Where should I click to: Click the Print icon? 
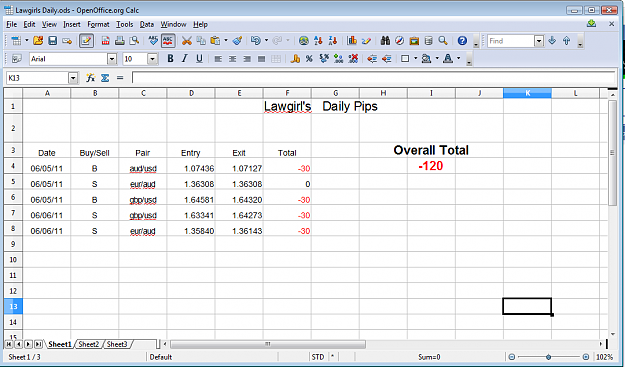(120, 41)
